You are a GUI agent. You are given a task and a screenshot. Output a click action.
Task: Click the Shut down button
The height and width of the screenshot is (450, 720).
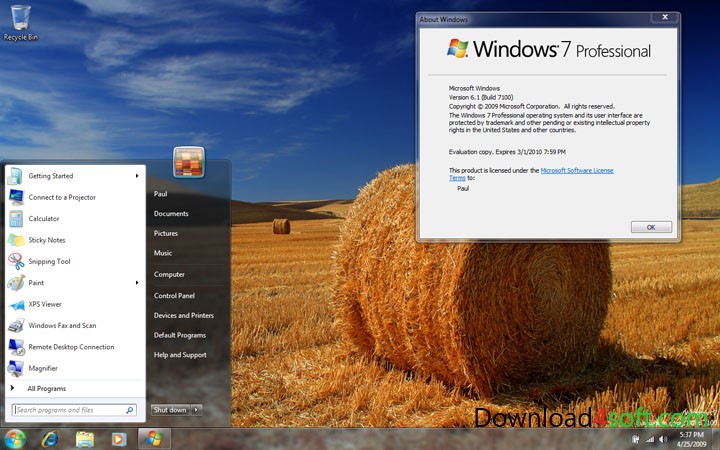170,410
